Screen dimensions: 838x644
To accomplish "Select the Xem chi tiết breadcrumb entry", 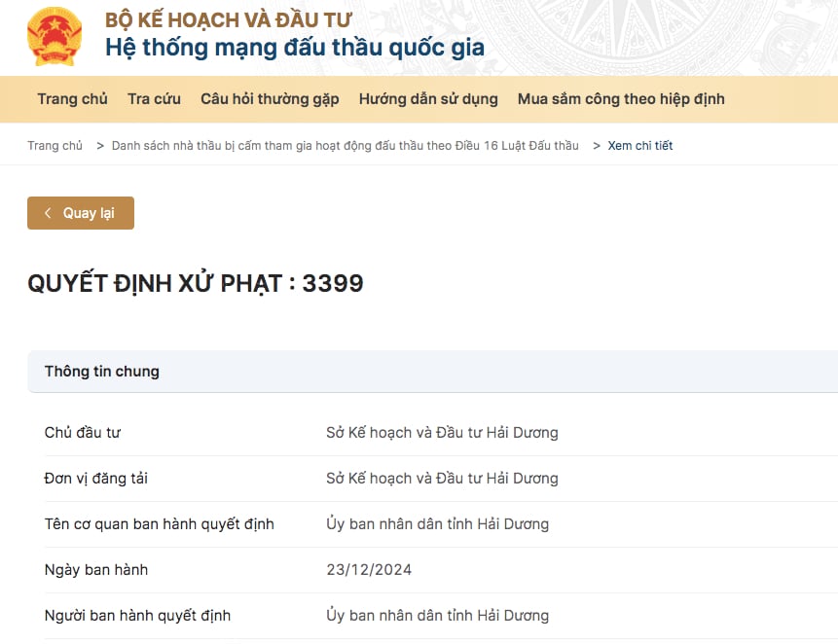I will pos(639,145).
